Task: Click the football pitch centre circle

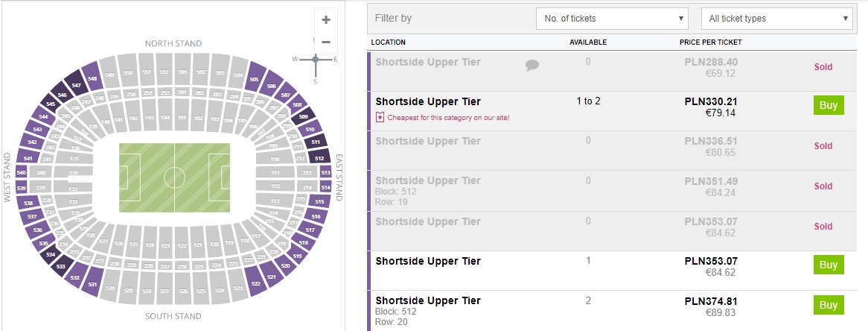Action: [x=174, y=178]
